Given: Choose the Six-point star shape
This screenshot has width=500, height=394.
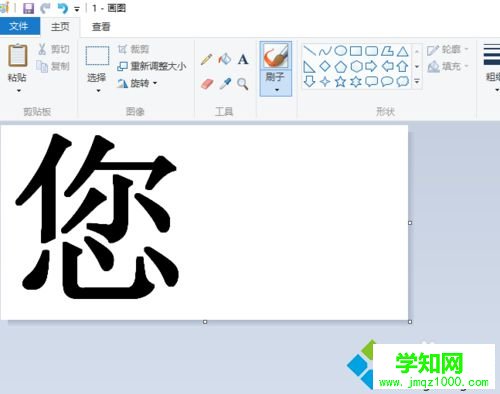Looking at the screenshot, I should [356, 82].
